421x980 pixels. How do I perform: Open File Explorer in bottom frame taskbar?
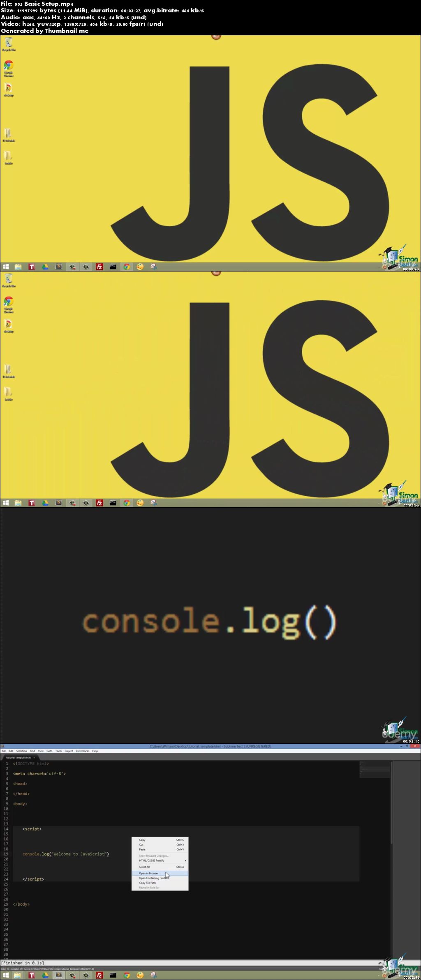(x=18, y=975)
